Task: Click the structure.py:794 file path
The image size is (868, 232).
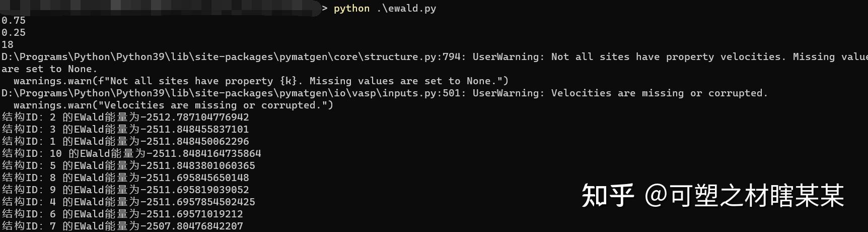Action: click(x=232, y=56)
